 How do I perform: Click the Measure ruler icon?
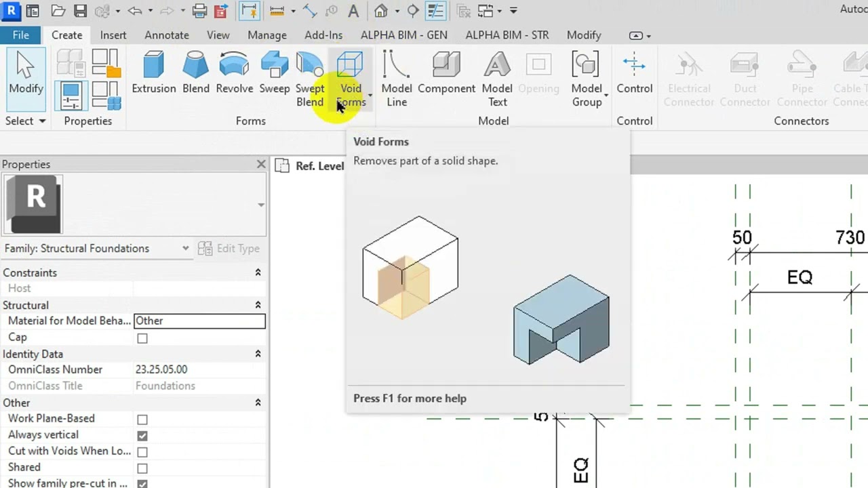277,11
